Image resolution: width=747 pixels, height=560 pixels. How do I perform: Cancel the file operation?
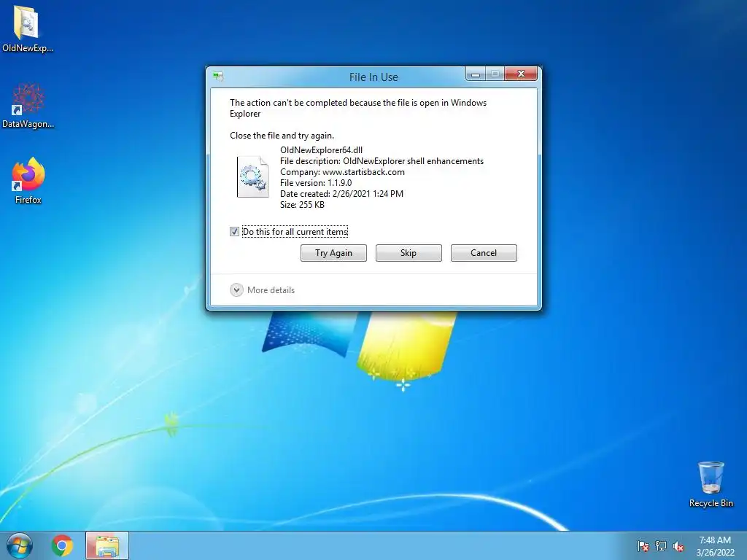point(484,253)
